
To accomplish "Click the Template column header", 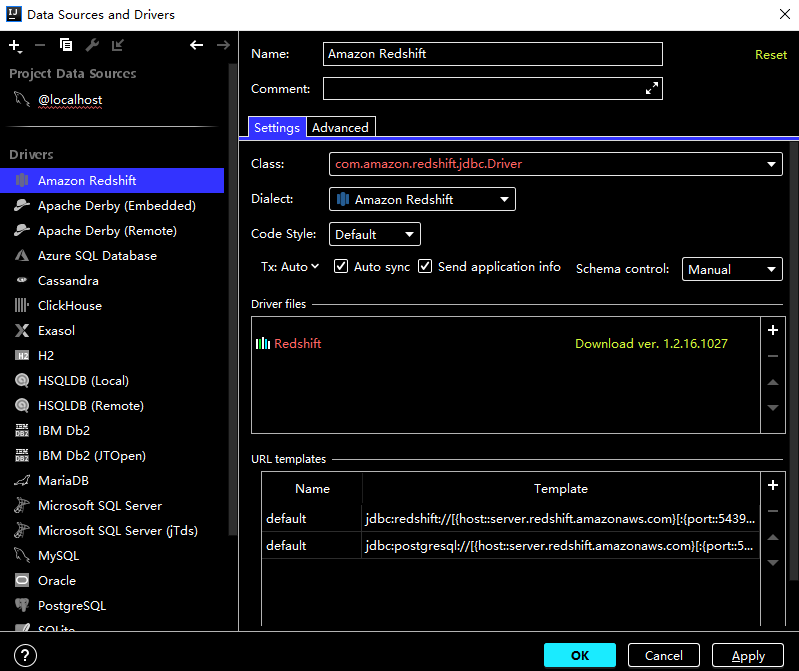I will 561,489.
